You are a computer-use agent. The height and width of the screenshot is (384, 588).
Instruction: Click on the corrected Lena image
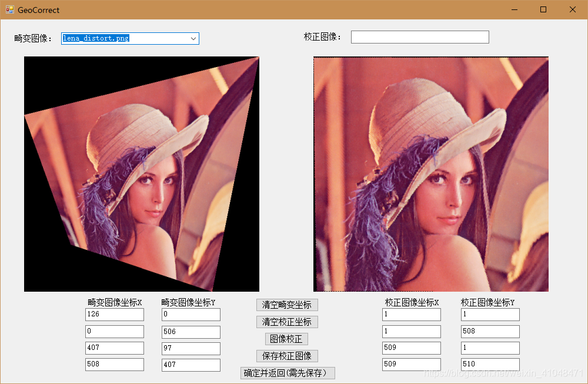[x=431, y=174]
